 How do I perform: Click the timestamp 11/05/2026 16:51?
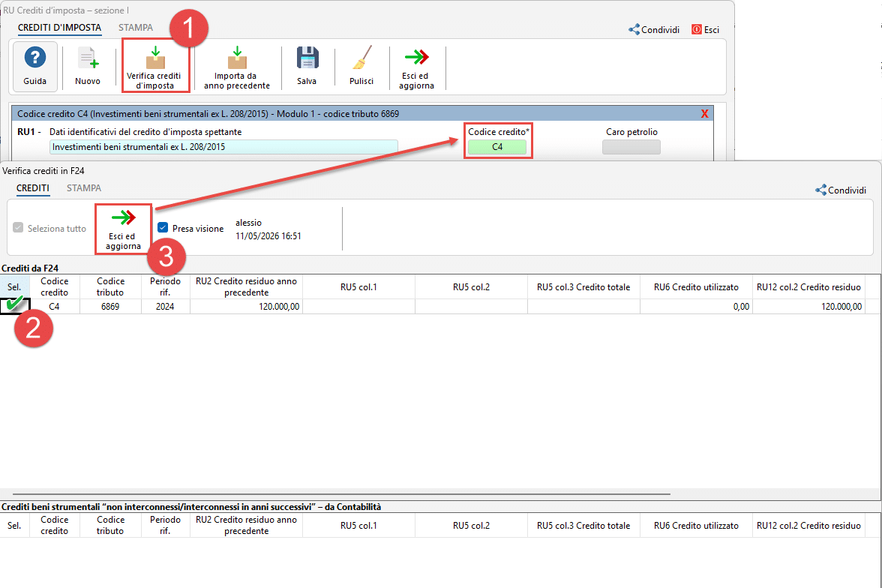(x=268, y=236)
